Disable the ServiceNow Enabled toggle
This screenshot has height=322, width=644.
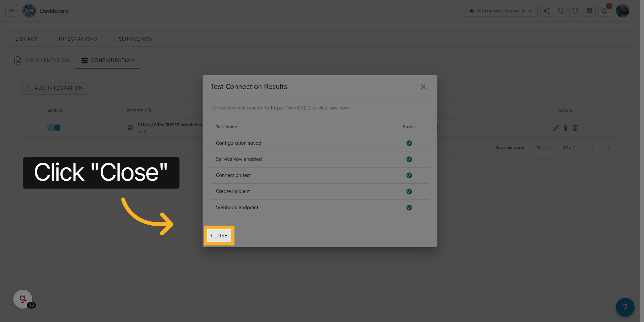click(x=54, y=128)
